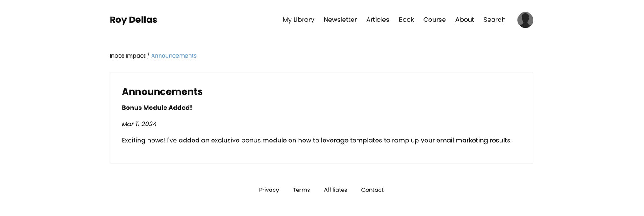
Task: Navigate to the Course page
Action: tap(434, 20)
